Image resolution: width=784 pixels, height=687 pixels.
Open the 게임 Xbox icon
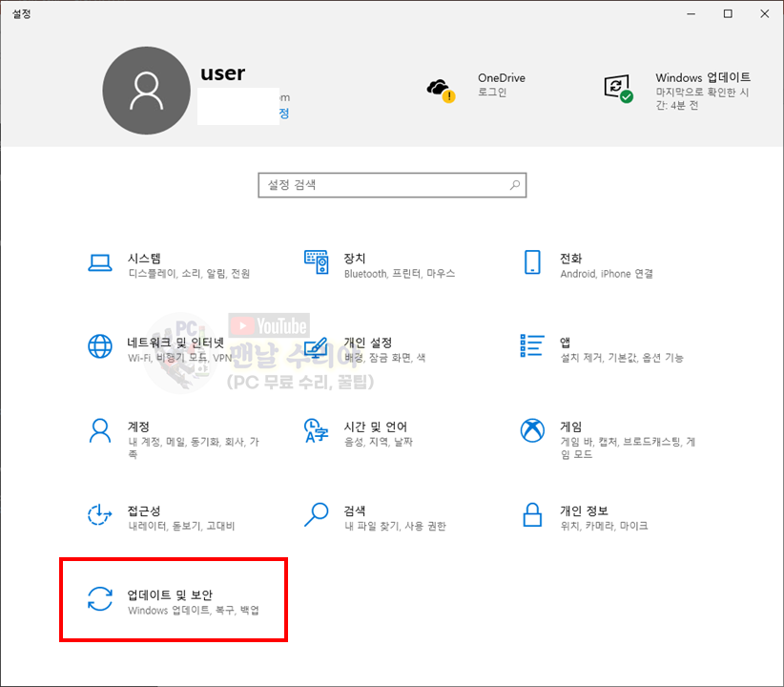(x=532, y=430)
